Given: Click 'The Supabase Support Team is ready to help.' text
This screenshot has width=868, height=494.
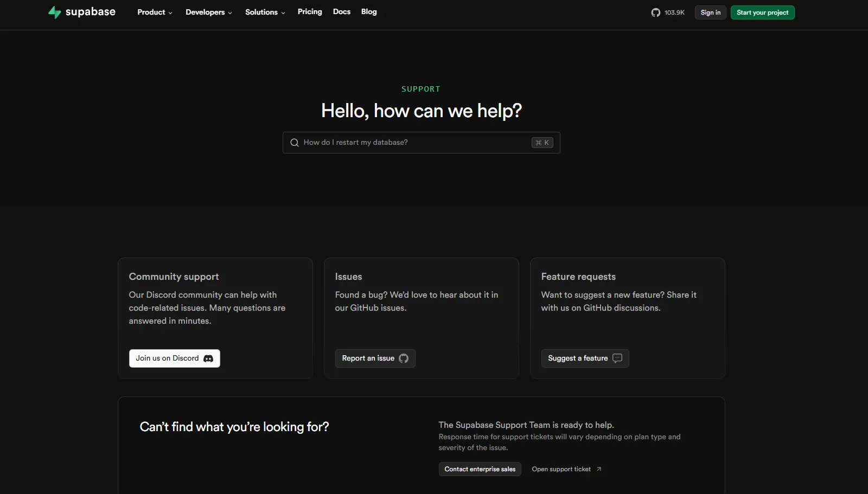Looking at the screenshot, I should 526,425.
